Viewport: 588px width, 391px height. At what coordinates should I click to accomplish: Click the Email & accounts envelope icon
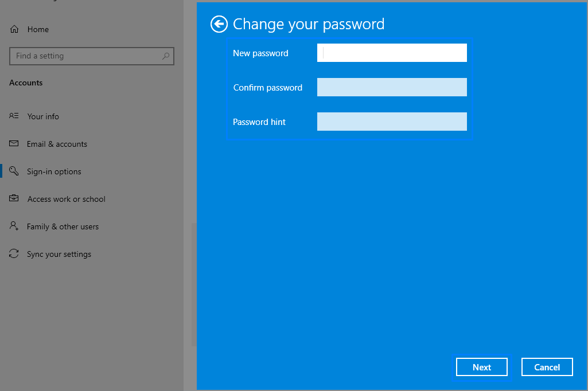[14, 143]
